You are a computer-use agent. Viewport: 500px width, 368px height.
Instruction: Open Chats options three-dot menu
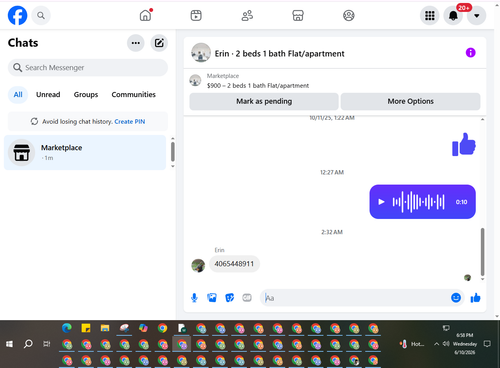click(x=136, y=43)
